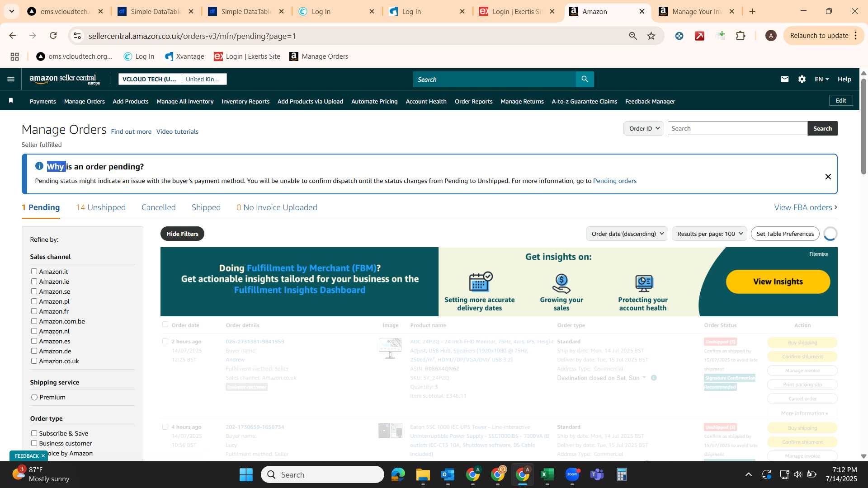Open Outlook from the taskbar

[448, 474]
